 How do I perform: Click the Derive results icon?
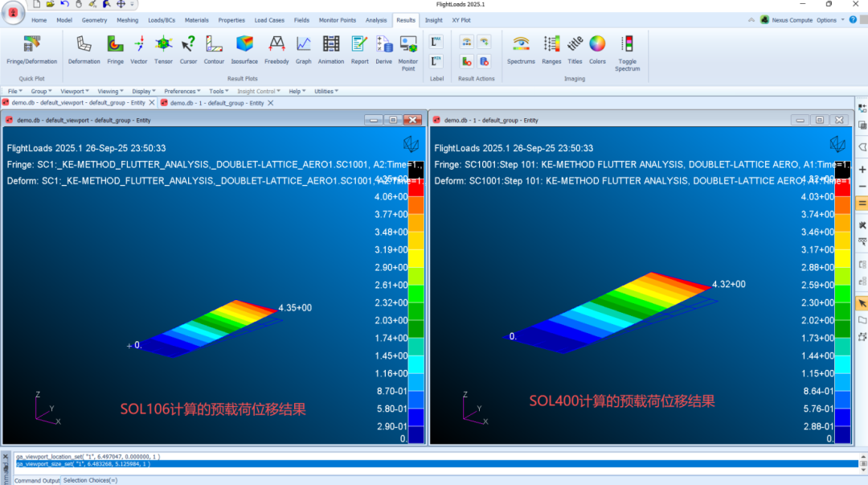[383, 49]
